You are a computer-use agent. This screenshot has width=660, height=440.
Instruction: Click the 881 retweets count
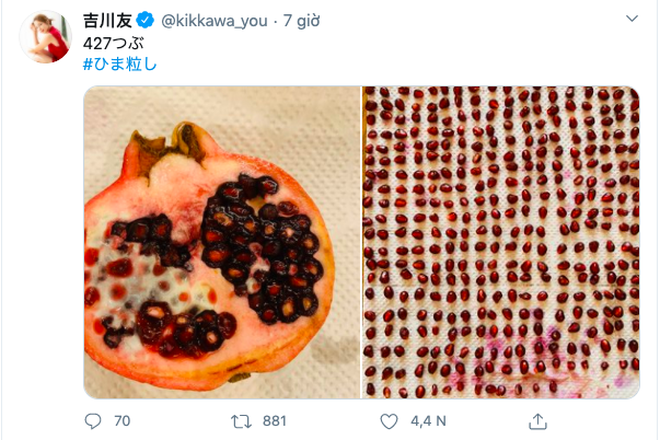point(274,421)
